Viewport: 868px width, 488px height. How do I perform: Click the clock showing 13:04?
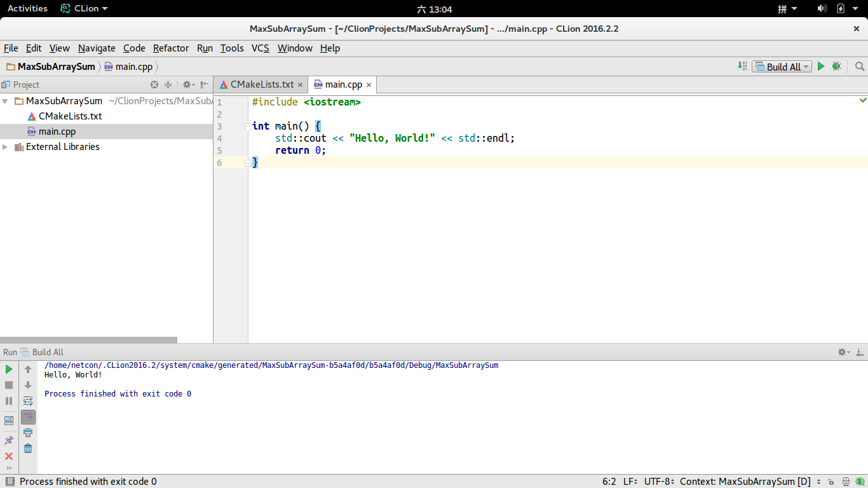(x=434, y=9)
